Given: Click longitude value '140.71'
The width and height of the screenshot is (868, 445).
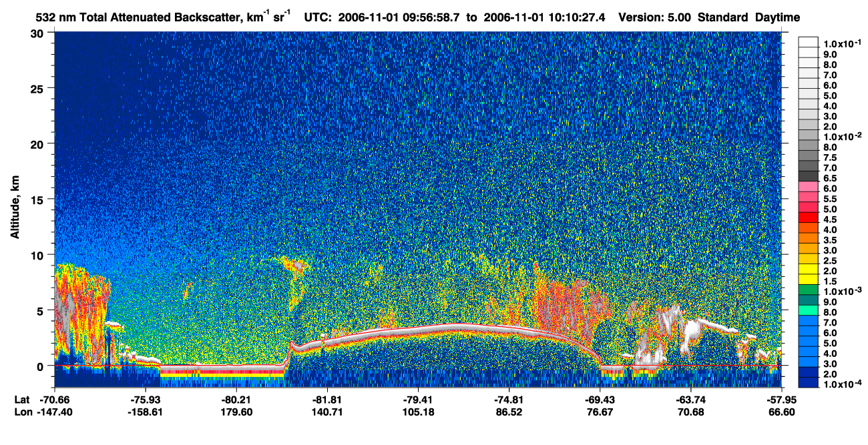Looking at the screenshot, I should pyautogui.click(x=327, y=412).
